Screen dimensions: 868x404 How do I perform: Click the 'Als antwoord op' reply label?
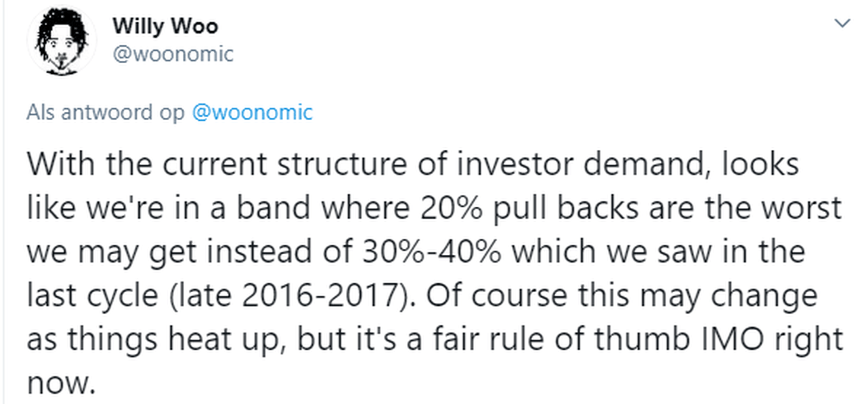[x=105, y=113]
